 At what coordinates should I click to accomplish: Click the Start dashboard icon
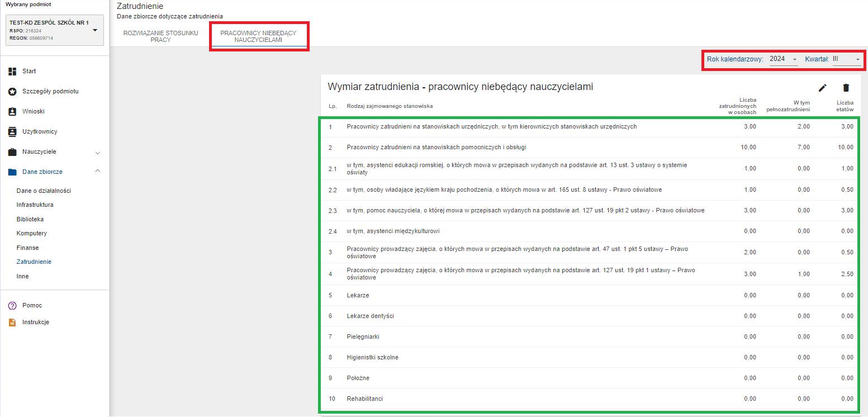click(x=12, y=72)
